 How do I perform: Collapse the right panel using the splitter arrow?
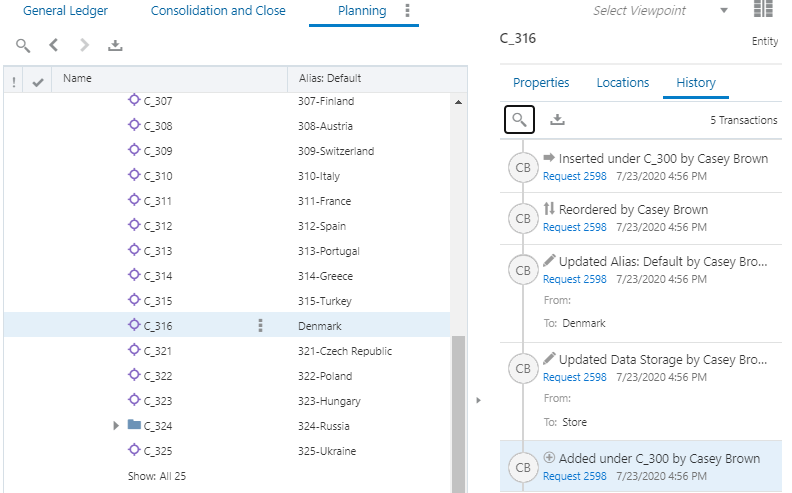point(478,400)
